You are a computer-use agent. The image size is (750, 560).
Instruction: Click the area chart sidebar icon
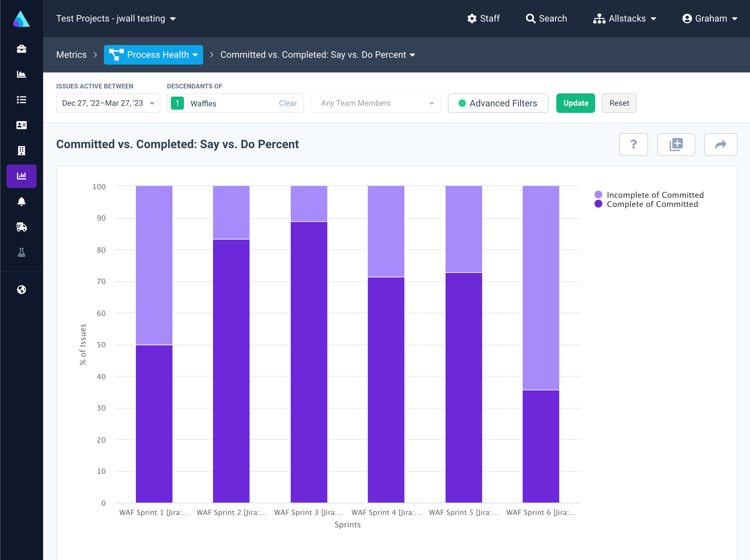click(x=21, y=74)
